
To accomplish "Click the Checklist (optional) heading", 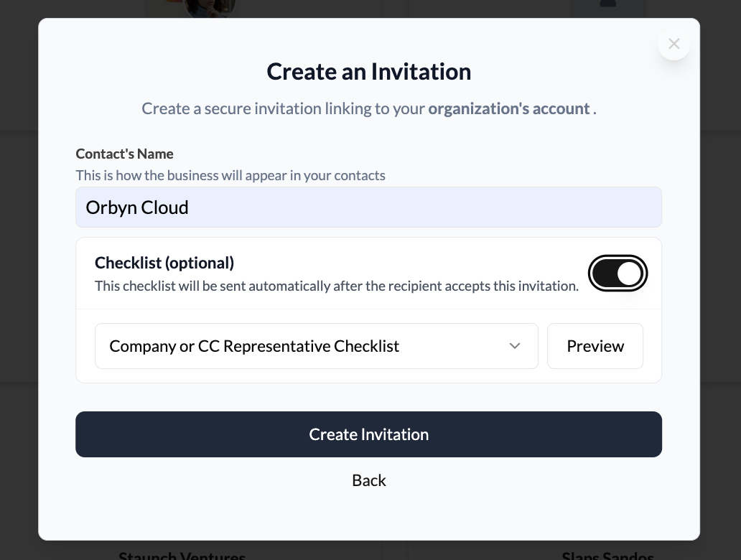I will pos(164,263).
